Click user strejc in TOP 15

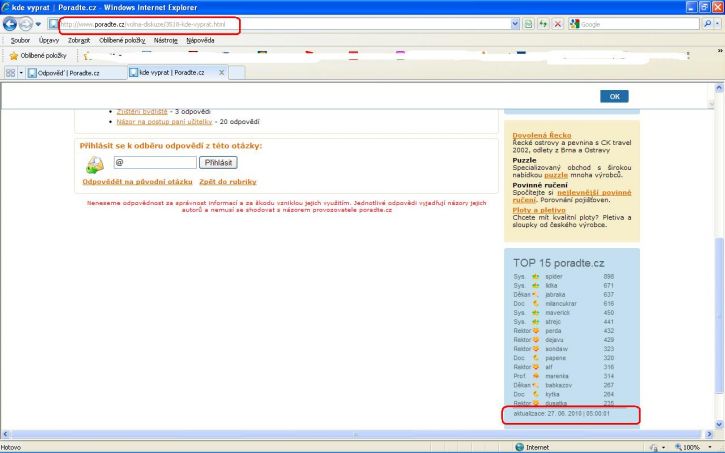point(553,322)
